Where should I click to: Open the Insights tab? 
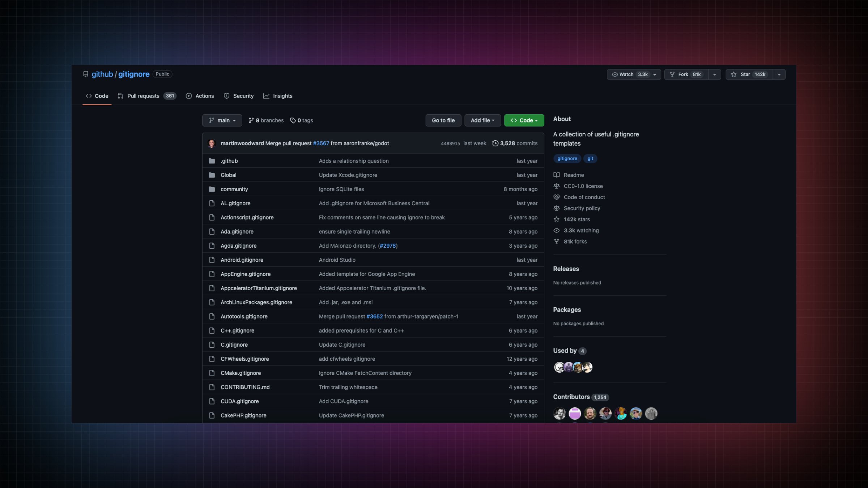[x=278, y=96]
